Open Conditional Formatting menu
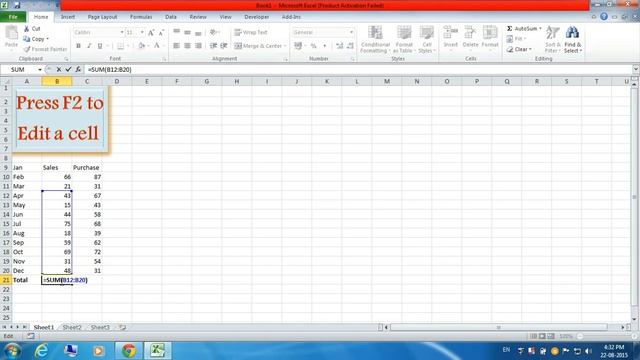The height and width of the screenshot is (360, 640). point(375,39)
